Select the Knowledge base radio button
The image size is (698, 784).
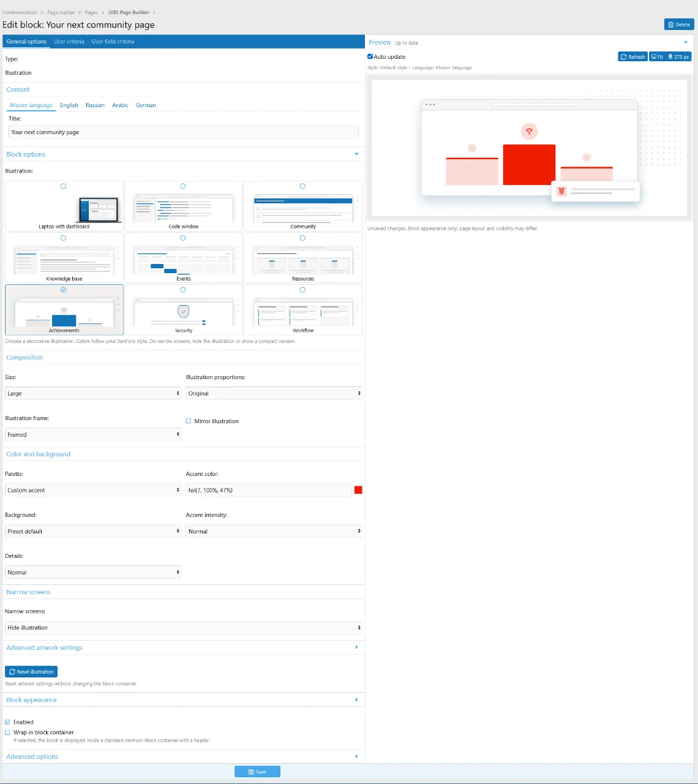pyautogui.click(x=63, y=238)
